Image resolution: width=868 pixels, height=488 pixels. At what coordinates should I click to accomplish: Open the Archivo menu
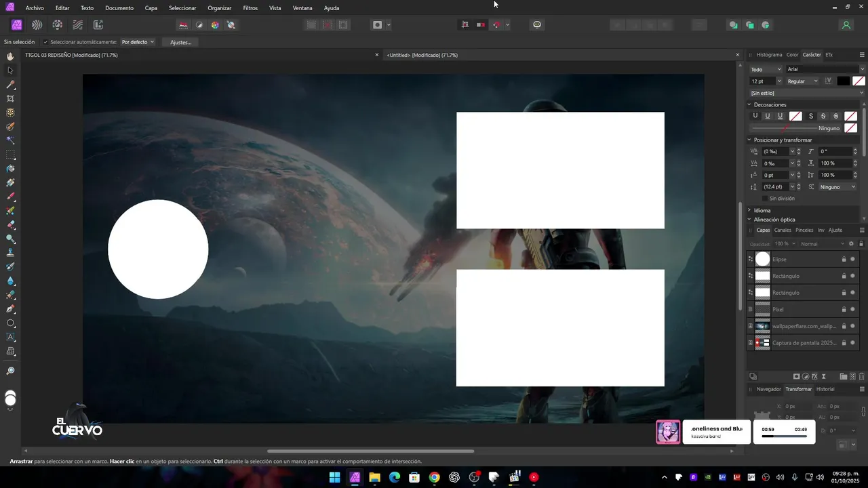35,8
